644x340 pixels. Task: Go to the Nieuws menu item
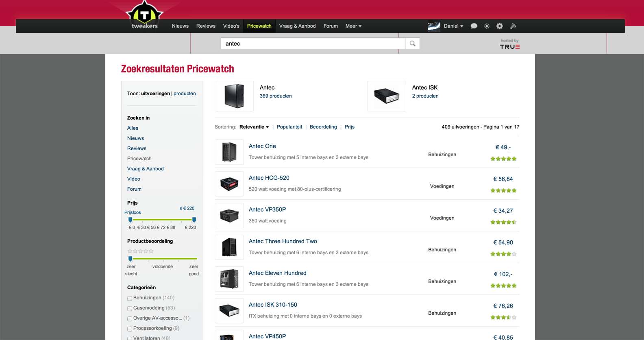(x=180, y=26)
